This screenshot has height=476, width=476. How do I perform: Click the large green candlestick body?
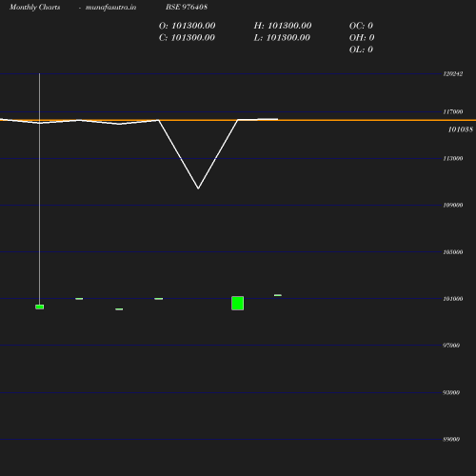click(x=238, y=303)
